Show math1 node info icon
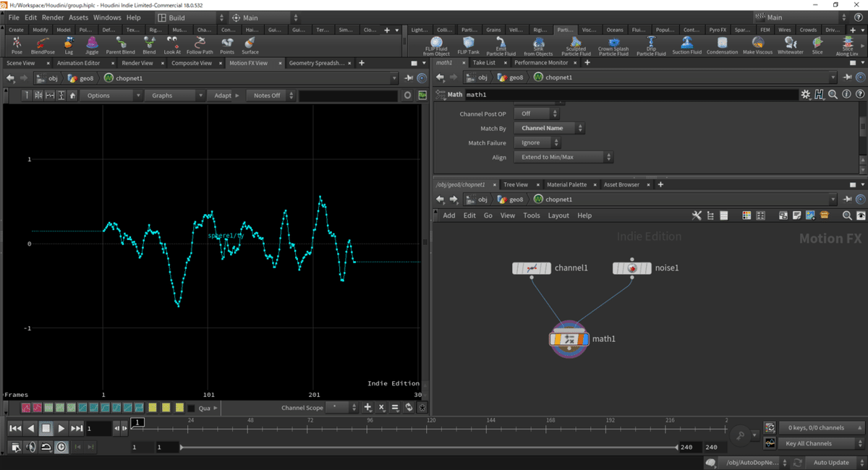868x470 pixels. [846, 94]
